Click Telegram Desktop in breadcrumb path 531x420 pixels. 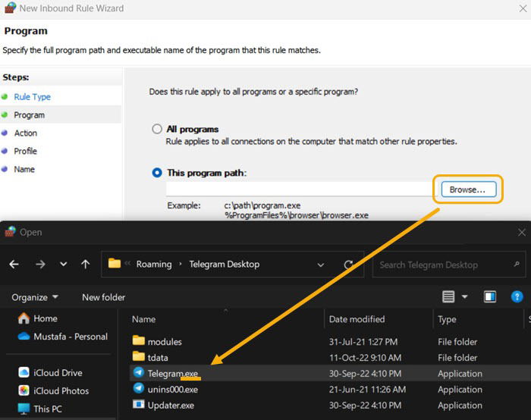(225, 265)
